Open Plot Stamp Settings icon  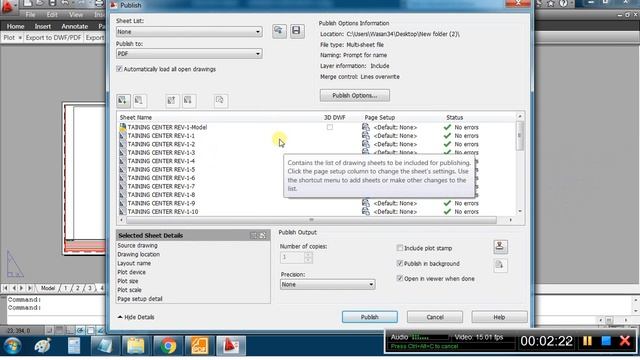[x=500, y=246]
